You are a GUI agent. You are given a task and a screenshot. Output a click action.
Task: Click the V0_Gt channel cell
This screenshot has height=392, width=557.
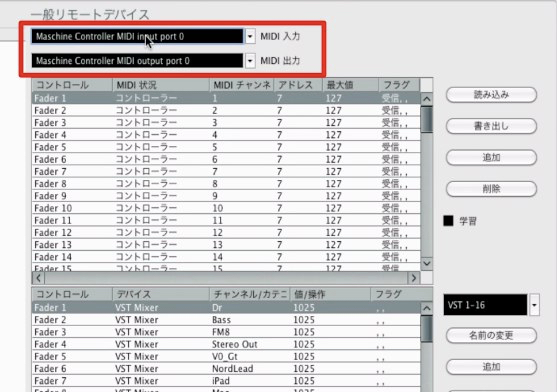[225, 356]
